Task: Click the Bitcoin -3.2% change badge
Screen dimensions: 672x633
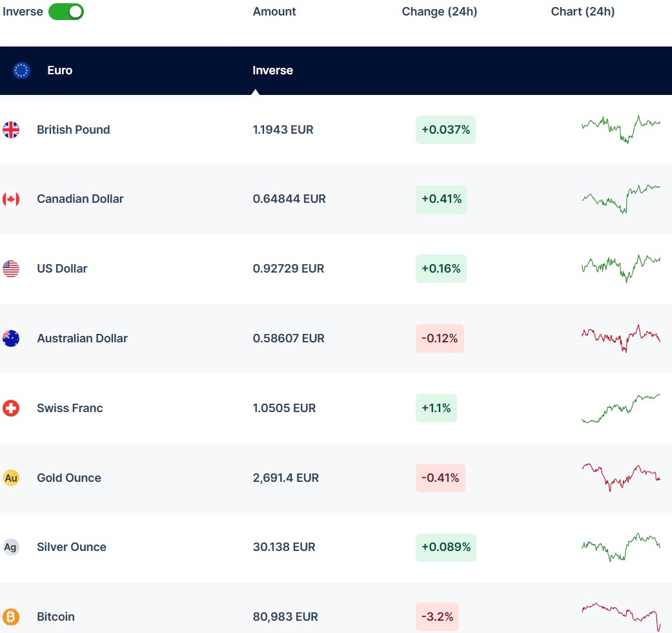Action: (437, 617)
